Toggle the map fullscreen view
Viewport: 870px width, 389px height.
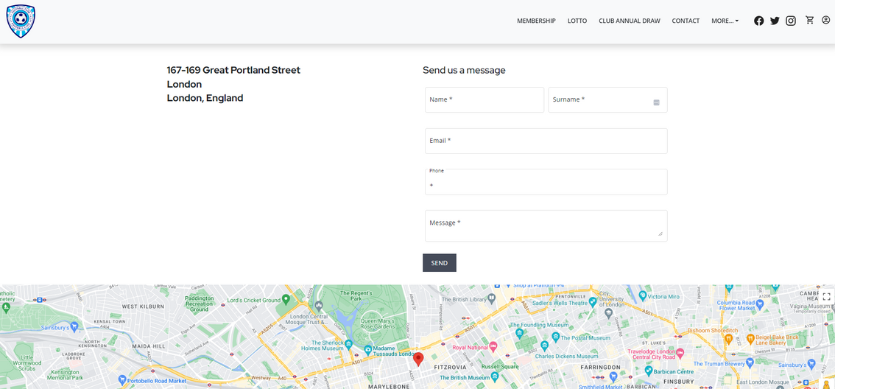(826, 296)
